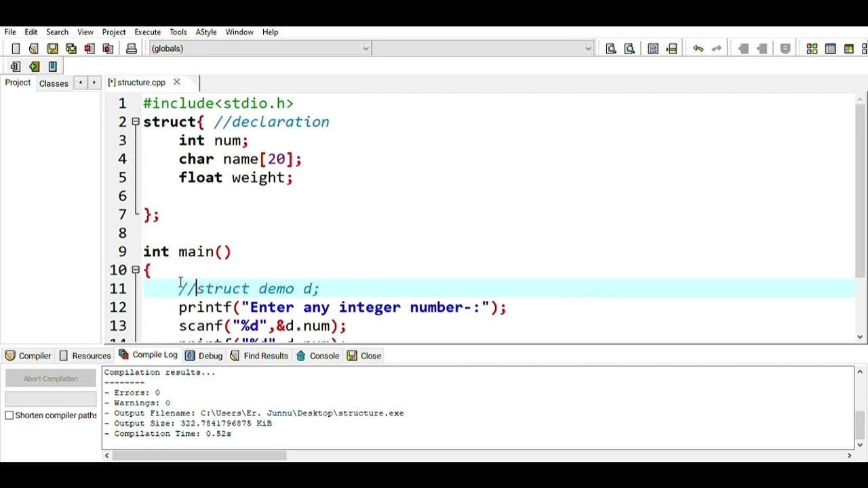The height and width of the screenshot is (488, 868).
Task: Click the Compiler tab icon in bottom panel
Action: (10, 355)
